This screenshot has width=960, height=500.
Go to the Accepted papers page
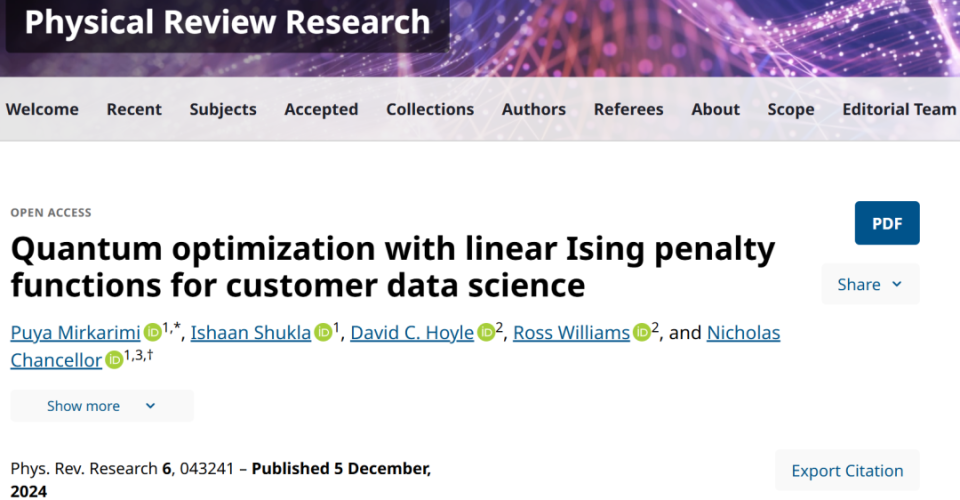click(x=321, y=109)
